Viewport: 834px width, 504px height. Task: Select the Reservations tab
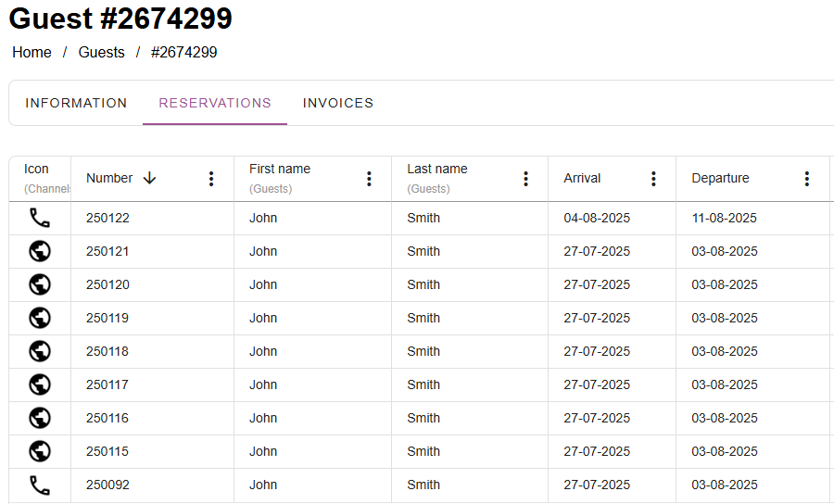coord(215,103)
